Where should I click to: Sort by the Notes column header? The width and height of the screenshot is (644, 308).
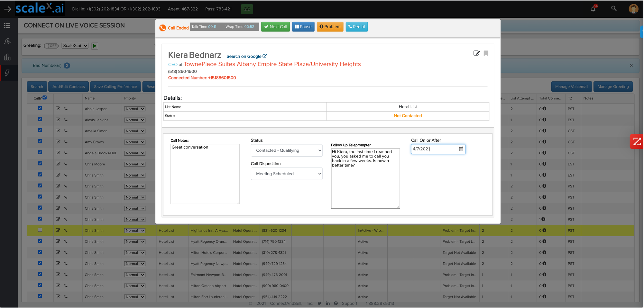tap(588, 98)
